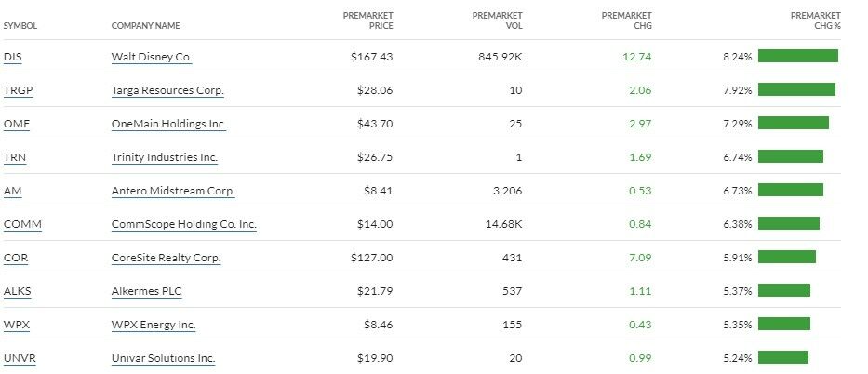Open the WPX ticker symbol
Screen dimensions: 868x374
pos(17,325)
